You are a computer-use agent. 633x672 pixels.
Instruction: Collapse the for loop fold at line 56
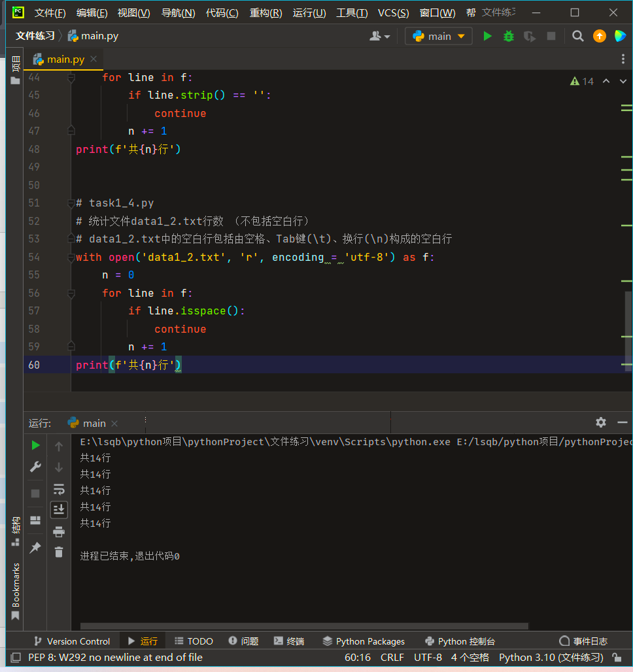pyautogui.click(x=71, y=293)
